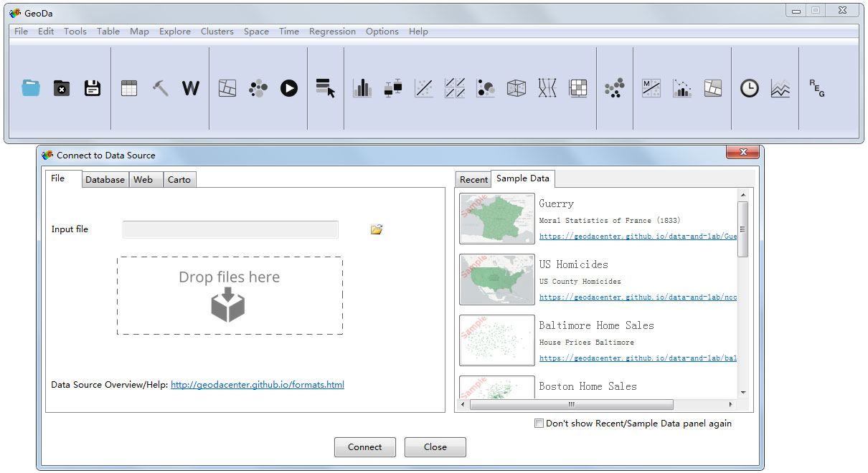Open the 3D Scatter Plot cube icon
The width and height of the screenshot is (868, 473).
[516, 88]
